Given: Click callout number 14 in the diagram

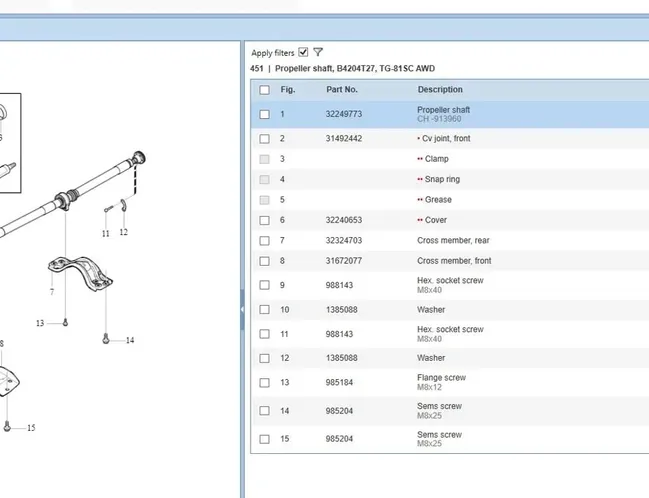Looking at the screenshot, I should 129,341.
